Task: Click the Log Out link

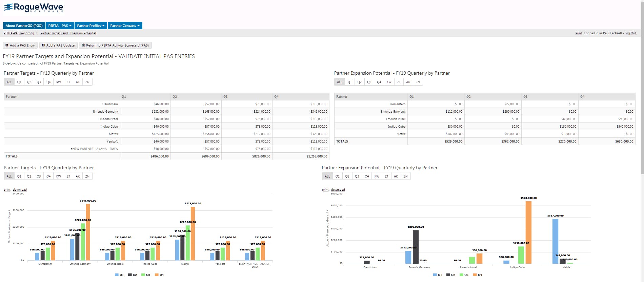Action: click(x=630, y=33)
